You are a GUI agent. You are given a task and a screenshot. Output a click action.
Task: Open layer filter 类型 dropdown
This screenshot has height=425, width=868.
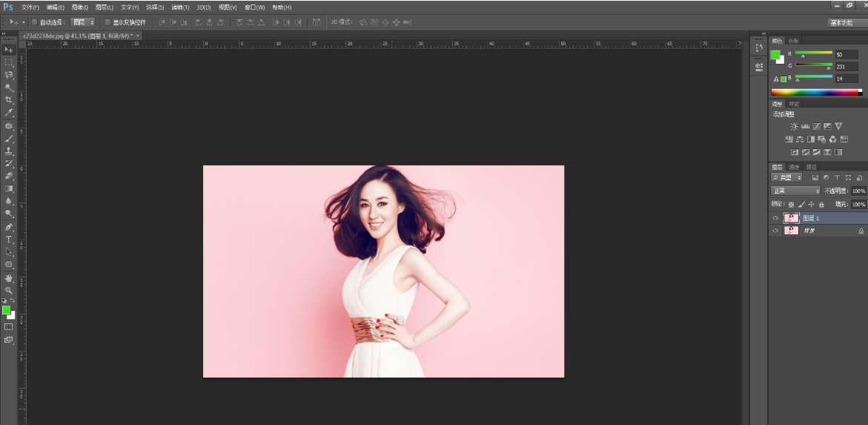click(x=786, y=178)
